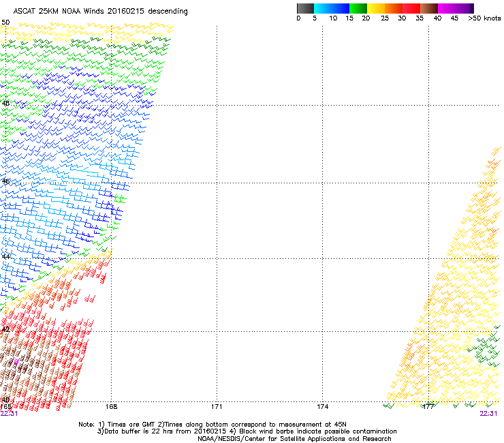Click the title text 'ASCAT 25KM NOAA Winds 20160215 descending'

pyautogui.click(x=100, y=11)
